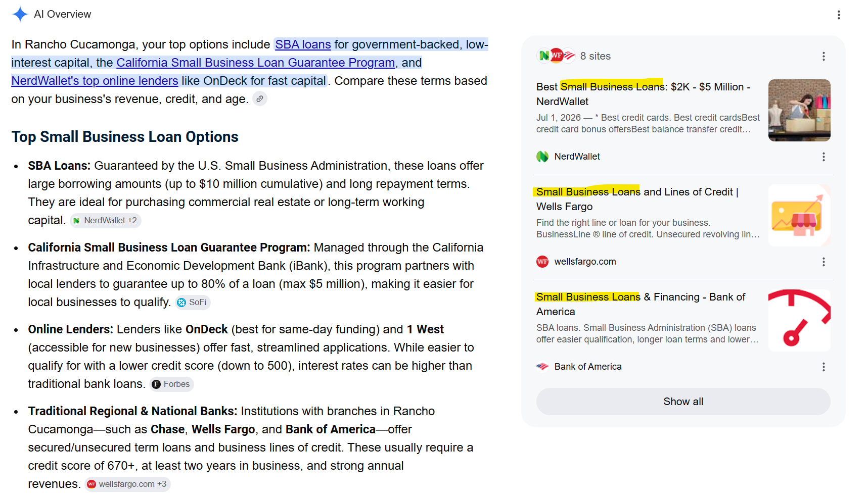868x499 pixels.
Task: Open more options for the NerdWallet result
Action: [x=824, y=157]
